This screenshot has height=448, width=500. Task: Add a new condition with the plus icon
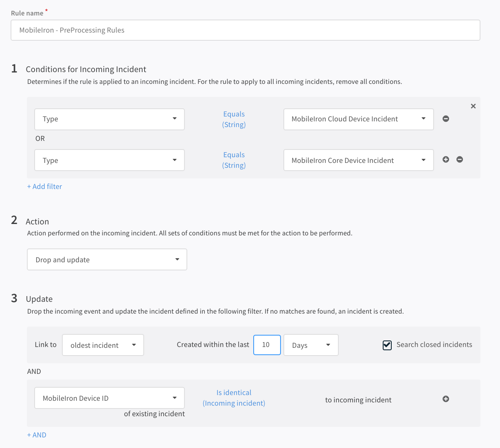[445, 159]
